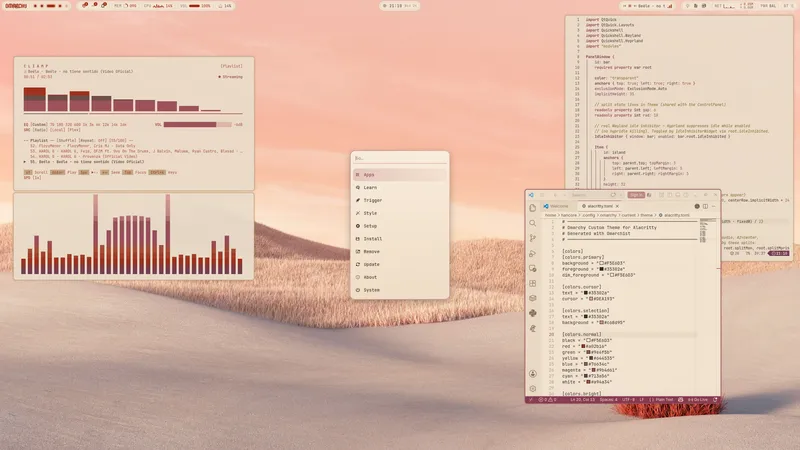Select Setup in the launcher menu

coord(399,226)
